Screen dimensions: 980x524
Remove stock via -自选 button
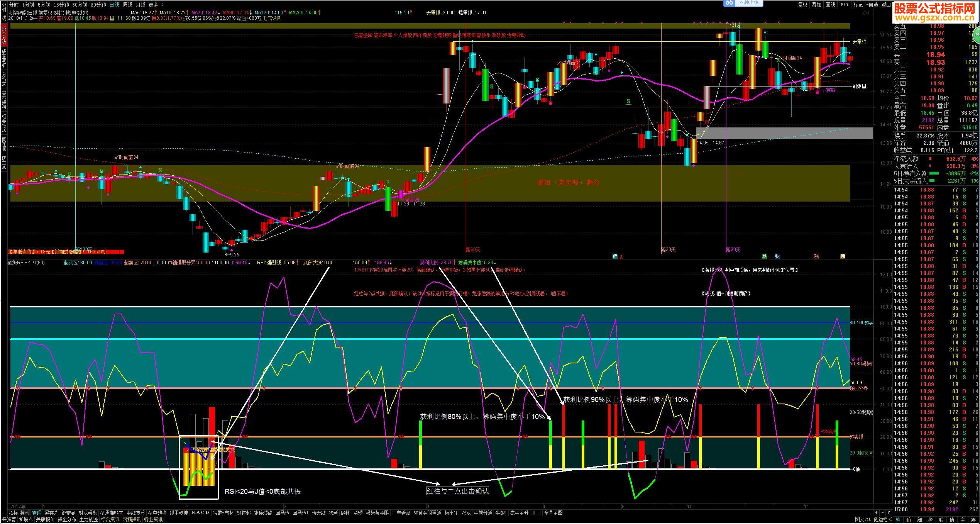coord(872,5)
